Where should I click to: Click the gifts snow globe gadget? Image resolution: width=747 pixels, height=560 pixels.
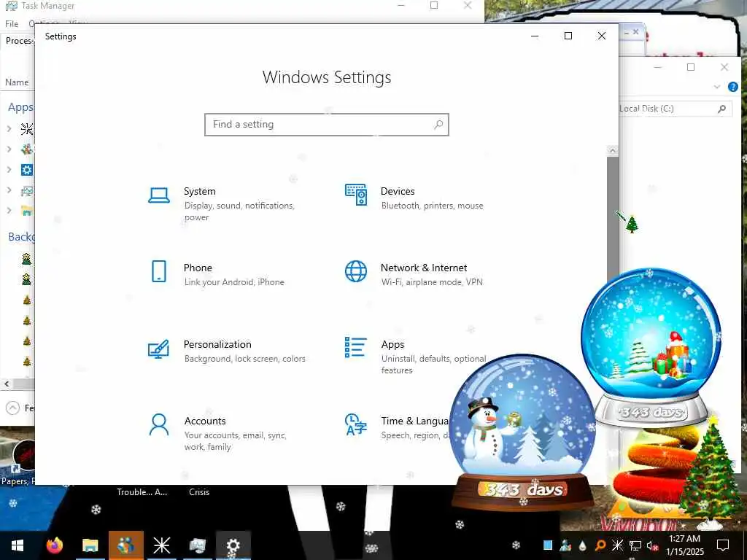tap(651, 346)
